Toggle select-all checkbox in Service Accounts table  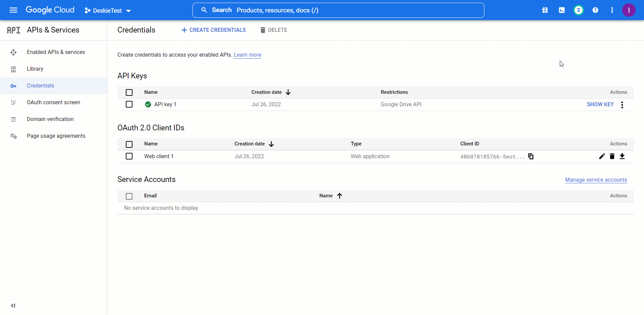click(129, 196)
